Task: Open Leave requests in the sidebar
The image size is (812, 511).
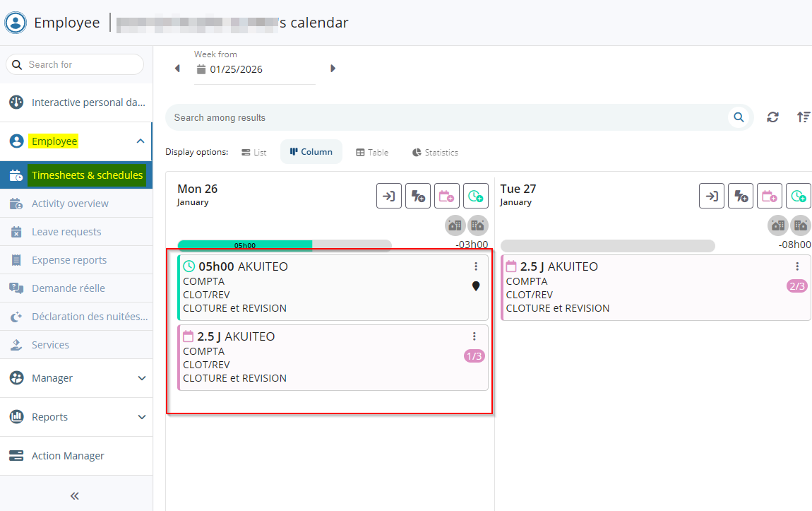Action: 66,232
